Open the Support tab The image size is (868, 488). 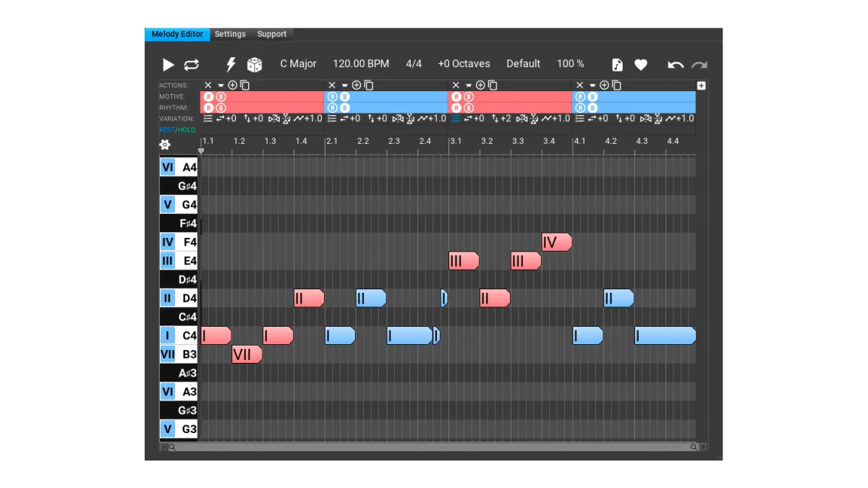pyautogui.click(x=272, y=34)
